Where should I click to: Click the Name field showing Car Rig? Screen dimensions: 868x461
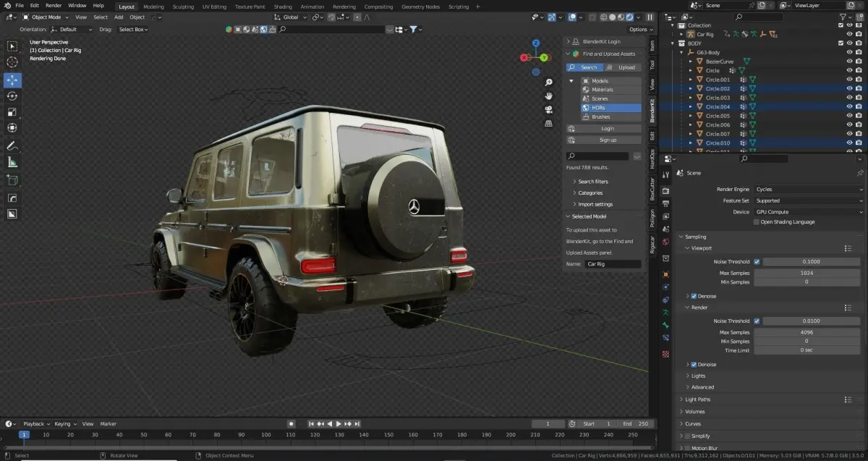coord(613,264)
